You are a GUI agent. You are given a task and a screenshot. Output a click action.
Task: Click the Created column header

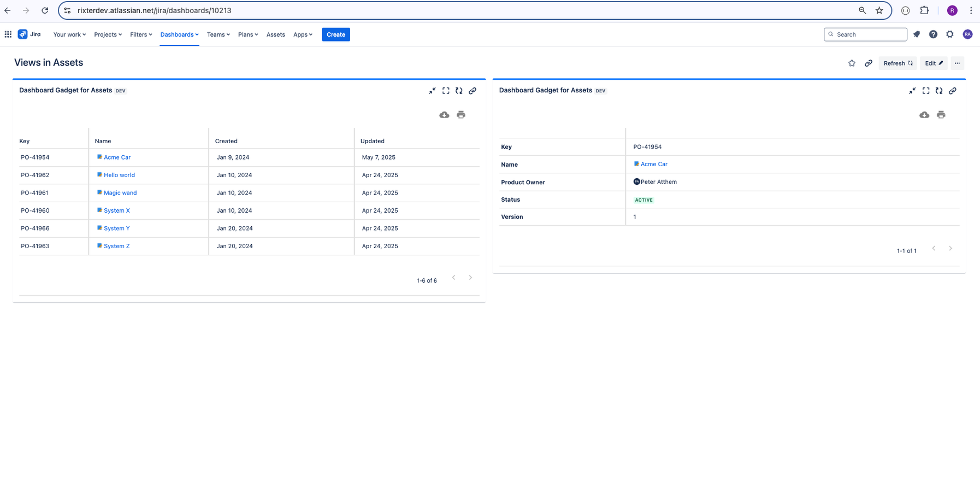(226, 141)
